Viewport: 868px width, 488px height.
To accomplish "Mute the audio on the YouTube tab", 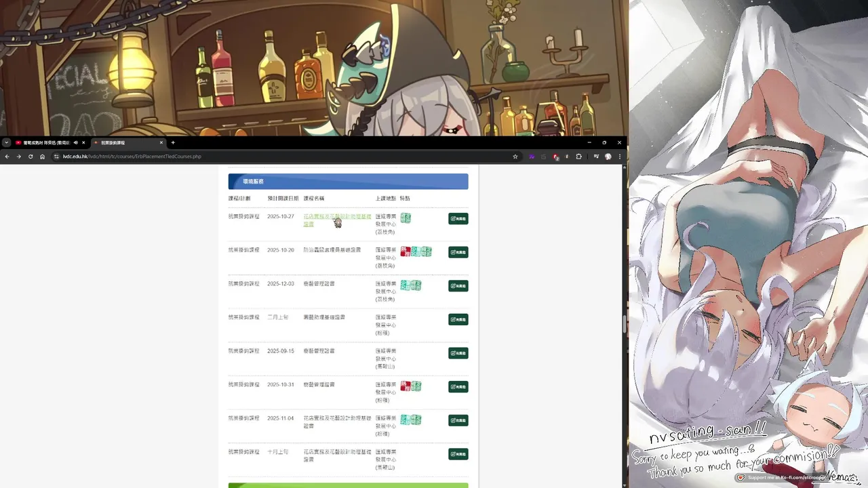I will pos(75,142).
